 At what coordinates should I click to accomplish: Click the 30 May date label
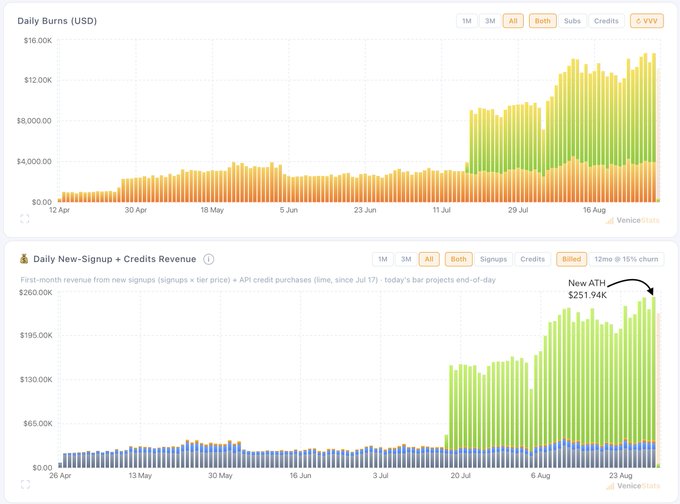coord(220,475)
